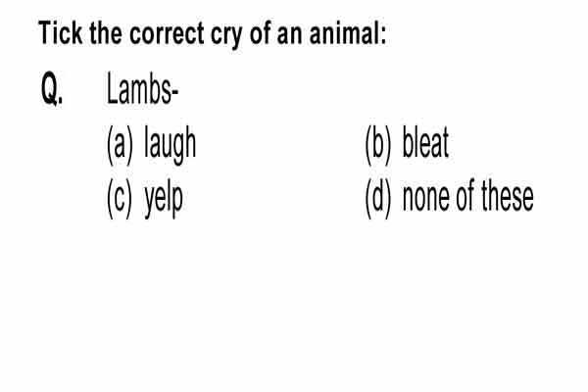The width and height of the screenshot is (588, 392).
Task: Tick the word 'bleat'
Action: pyautogui.click(x=425, y=142)
